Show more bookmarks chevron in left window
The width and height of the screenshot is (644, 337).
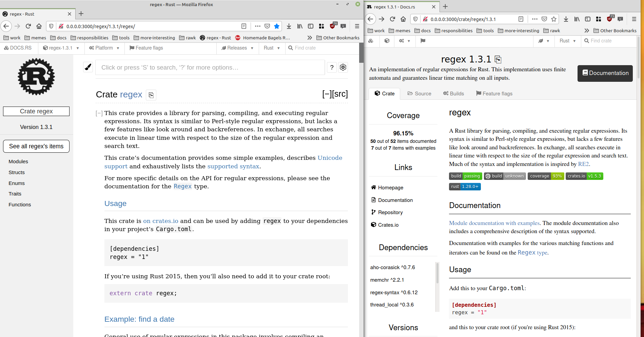click(309, 38)
